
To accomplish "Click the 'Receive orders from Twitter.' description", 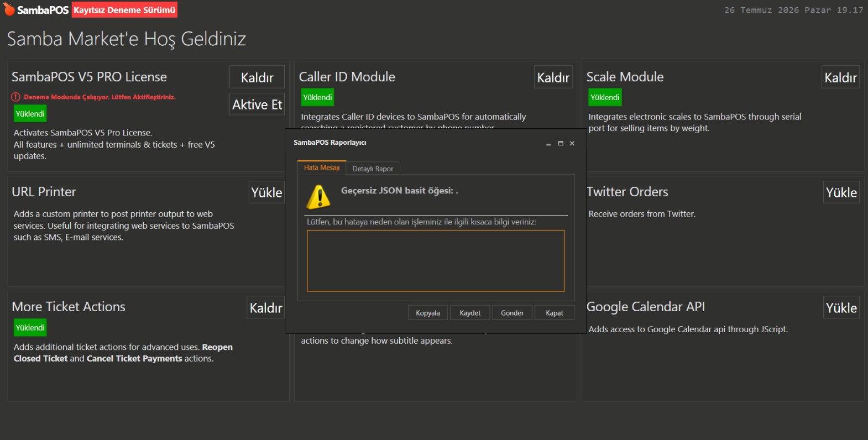I will click(642, 214).
